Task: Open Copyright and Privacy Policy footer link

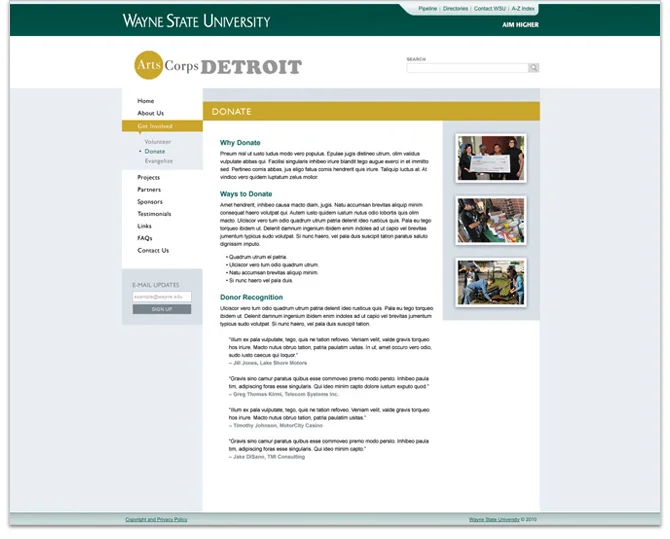Action: (x=156, y=519)
